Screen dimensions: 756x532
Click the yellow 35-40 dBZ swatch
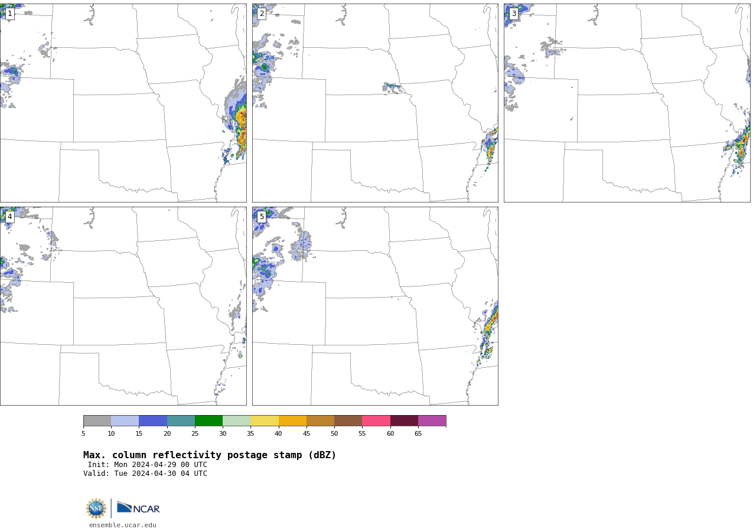(x=265, y=421)
